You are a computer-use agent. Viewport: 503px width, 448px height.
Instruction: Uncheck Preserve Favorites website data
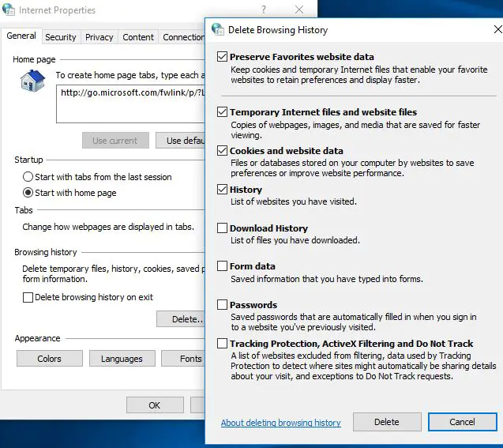tap(222, 57)
